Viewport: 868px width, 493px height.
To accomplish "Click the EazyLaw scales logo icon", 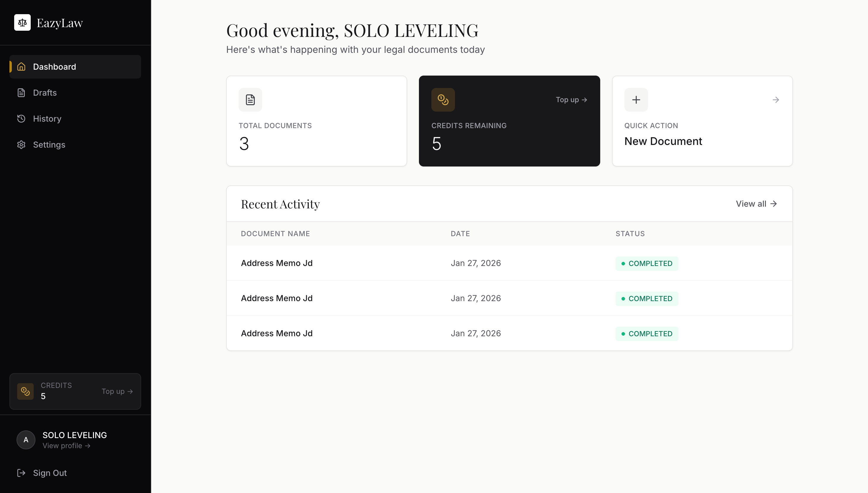I will pyautogui.click(x=22, y=22).
